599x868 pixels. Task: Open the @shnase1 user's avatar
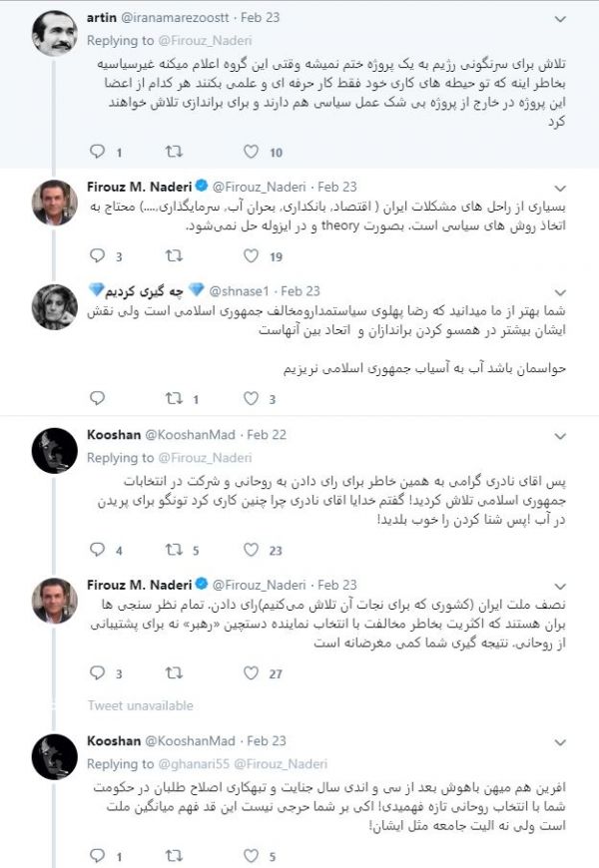tap(54, 306)
